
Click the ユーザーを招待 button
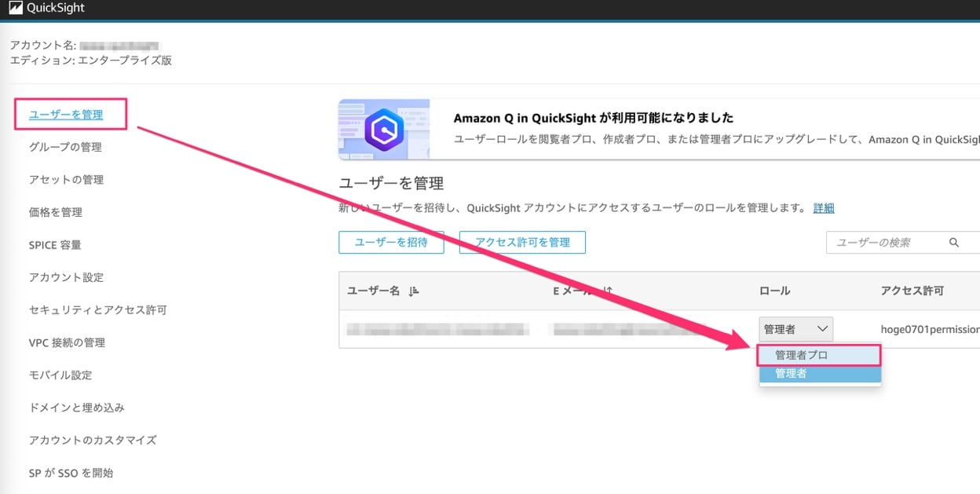tap(391, 243)
